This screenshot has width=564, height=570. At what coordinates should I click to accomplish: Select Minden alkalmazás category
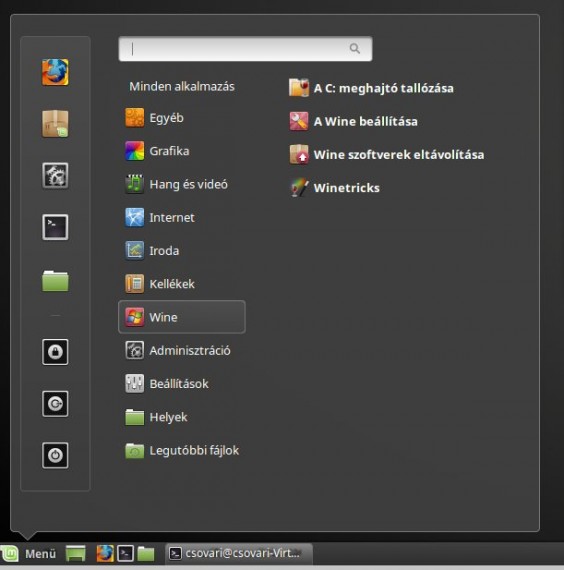tap(182, 87)
